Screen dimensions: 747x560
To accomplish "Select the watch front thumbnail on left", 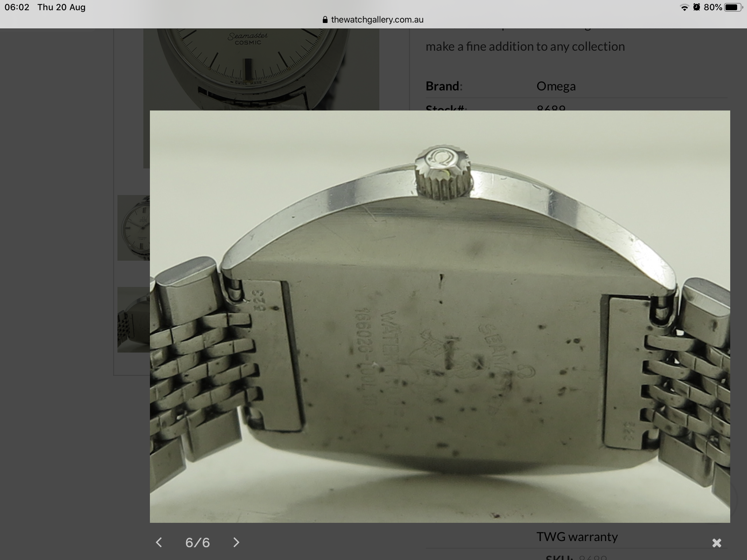I will pyautogui.click(x=133, y=227).
